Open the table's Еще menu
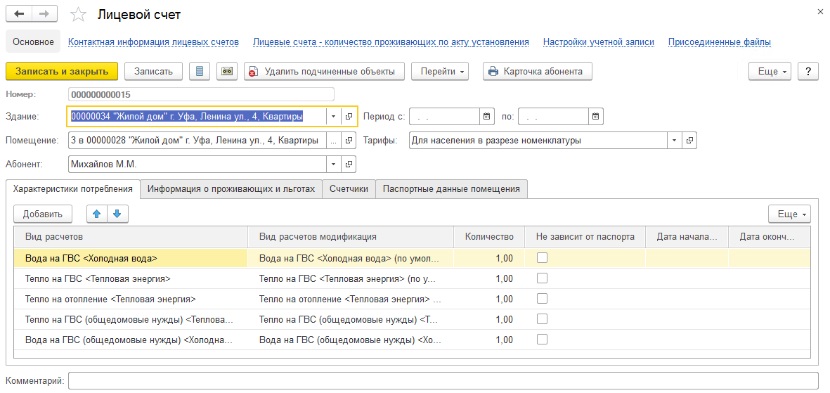Viewport: 830px width, 393px height. (789, 214)
